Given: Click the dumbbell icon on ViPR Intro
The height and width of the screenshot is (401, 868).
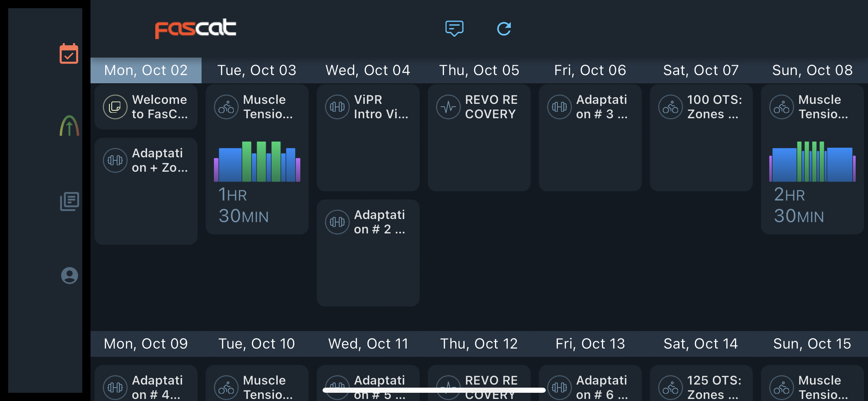Looking at the screenshot, I should [x=337, y=107].
